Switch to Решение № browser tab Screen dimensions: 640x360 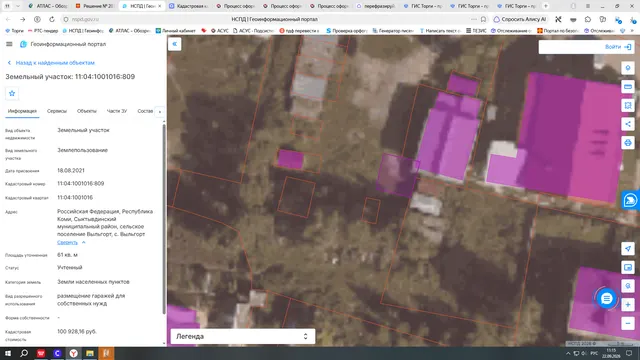(95, 6)
